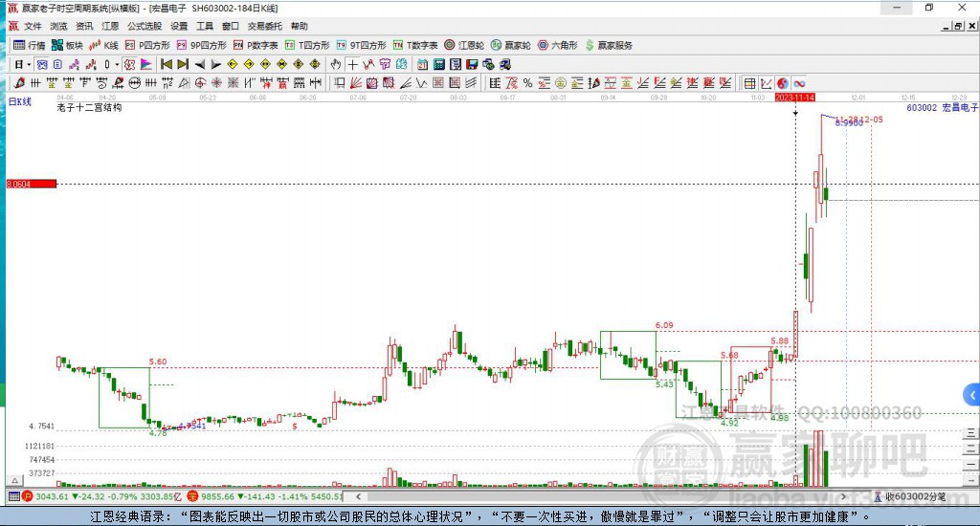Click the 603002 宏昌电子 stock label
This screenshot has height=526, width=980.
[942, 107]
